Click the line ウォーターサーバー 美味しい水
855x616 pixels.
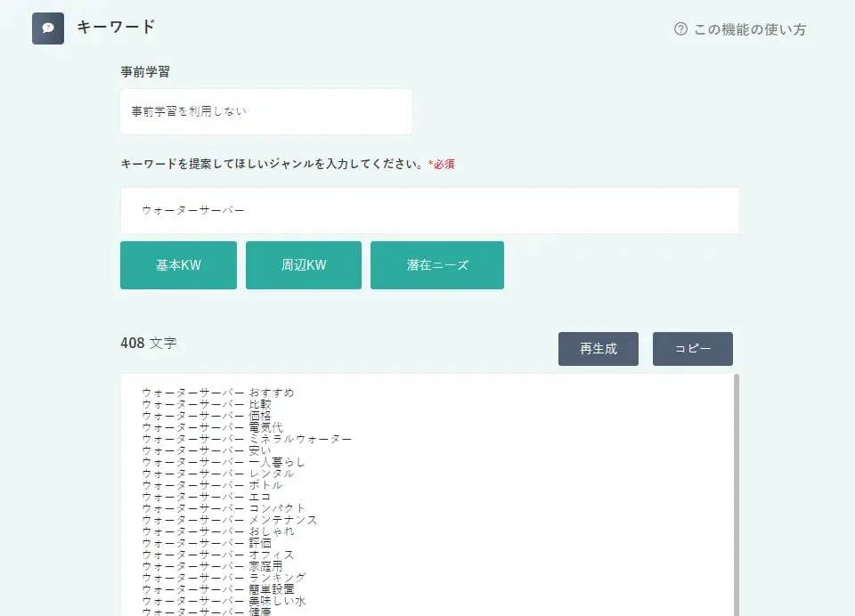224,601
